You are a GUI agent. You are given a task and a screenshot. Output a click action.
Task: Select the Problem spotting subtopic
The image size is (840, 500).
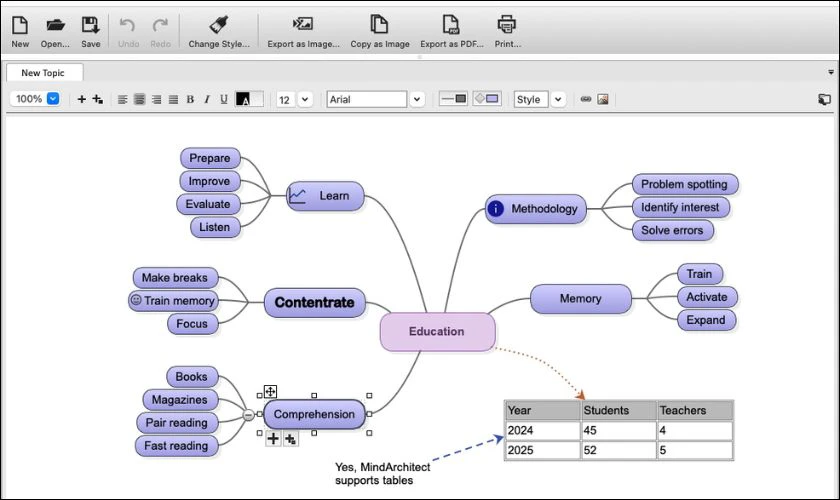685,184
